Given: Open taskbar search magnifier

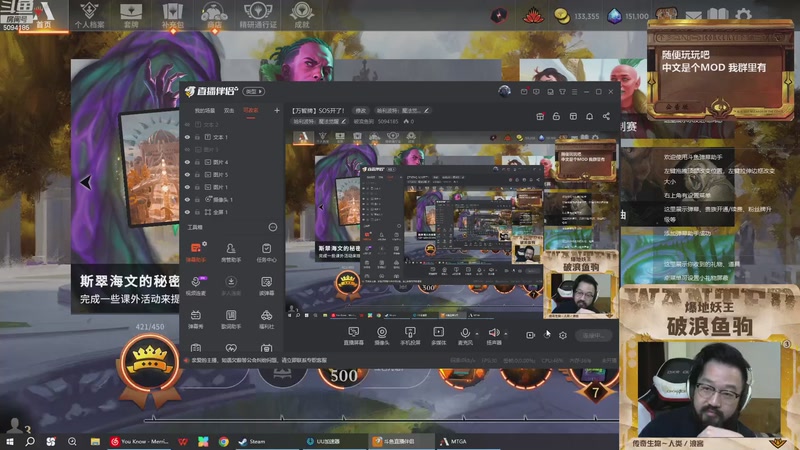Looking at the screenshot, I should (30, 441).
